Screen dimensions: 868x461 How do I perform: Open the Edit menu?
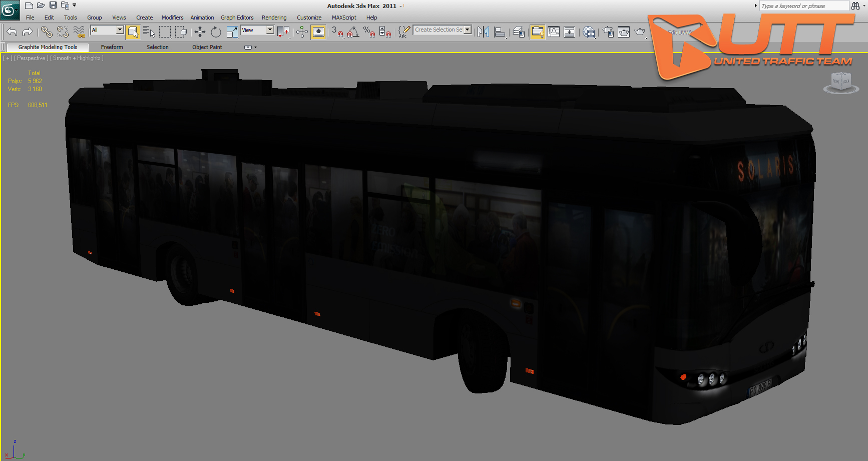[x=49, y=18]
